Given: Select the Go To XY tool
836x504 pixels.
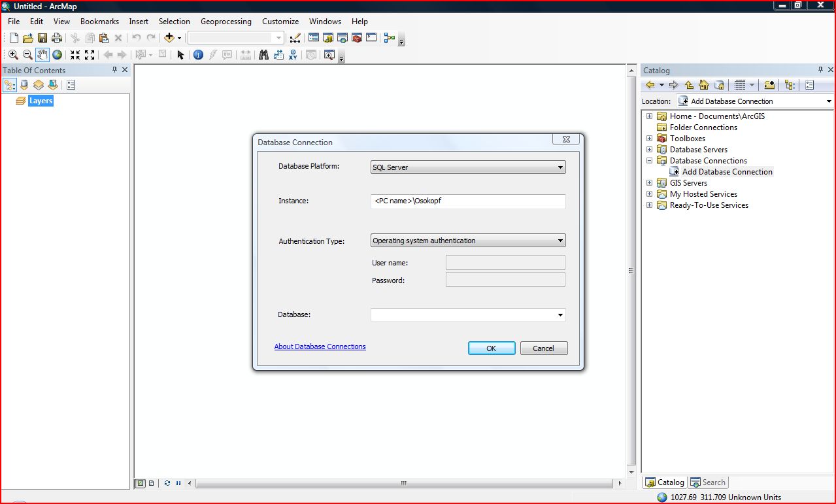Looking at the screenshot, I should click(x=293, y=55).
